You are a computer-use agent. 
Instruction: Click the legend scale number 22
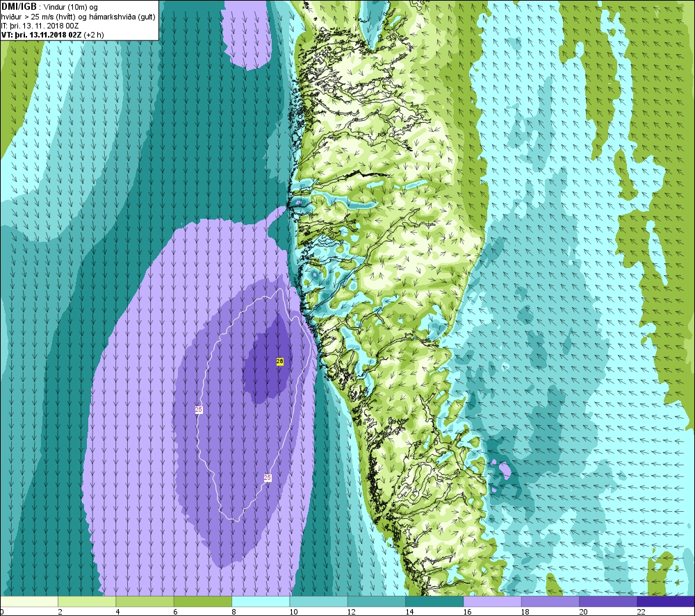641,612
